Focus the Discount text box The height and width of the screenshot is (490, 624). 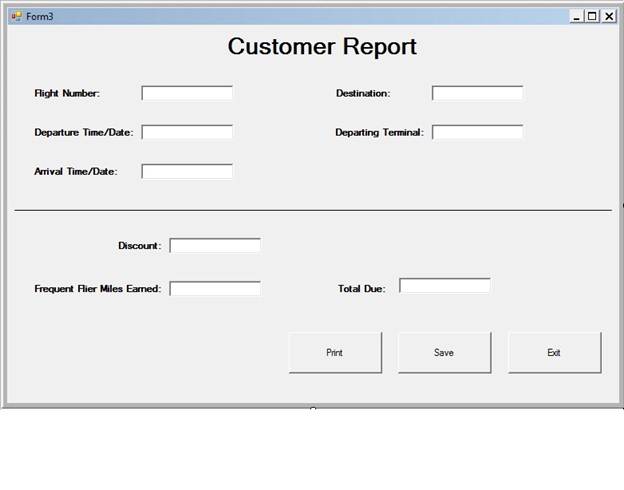click(x=215, y=245)
